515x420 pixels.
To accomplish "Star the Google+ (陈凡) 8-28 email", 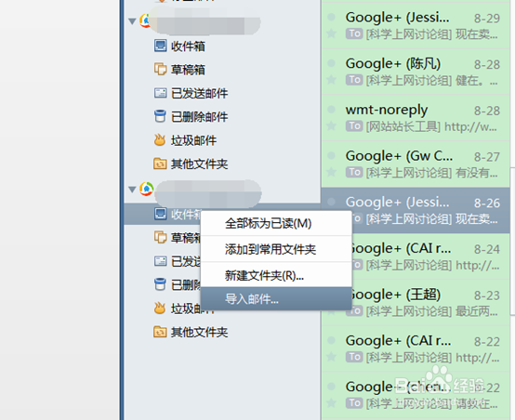I will 331,80.
